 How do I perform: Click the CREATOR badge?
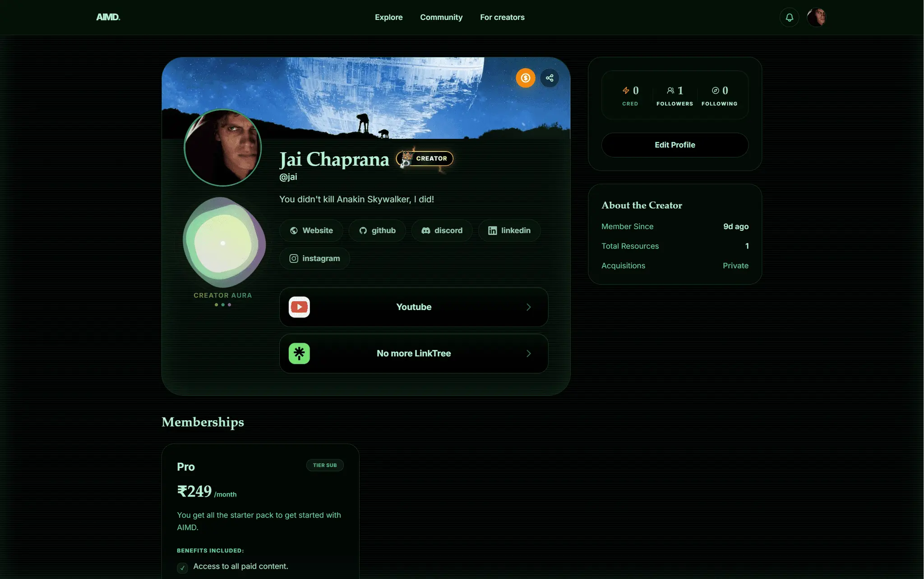[425, 158]
